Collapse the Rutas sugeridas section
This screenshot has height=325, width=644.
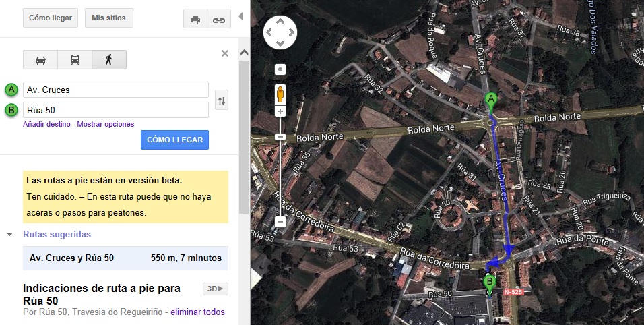click(10, 235)
